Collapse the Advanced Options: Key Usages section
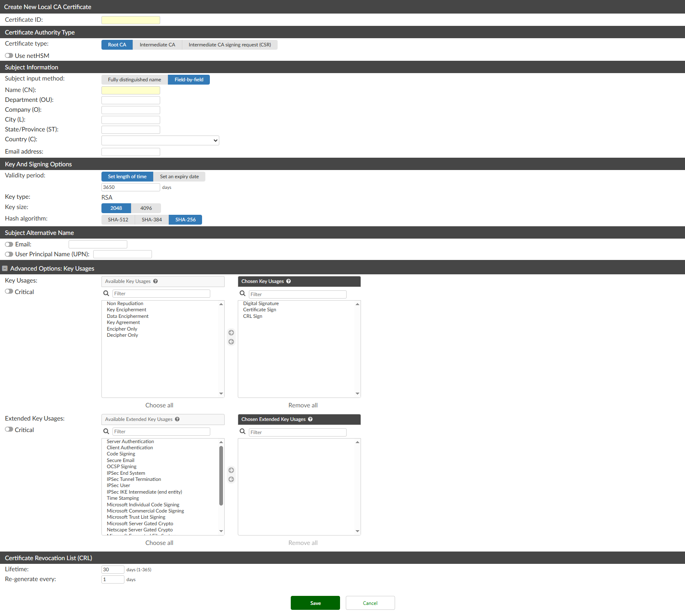 (5, 268)
